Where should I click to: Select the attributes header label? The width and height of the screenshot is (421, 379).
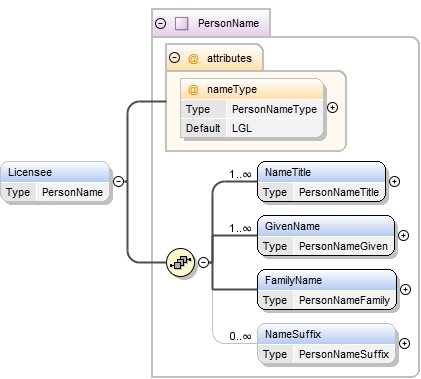tap(229, 58)
